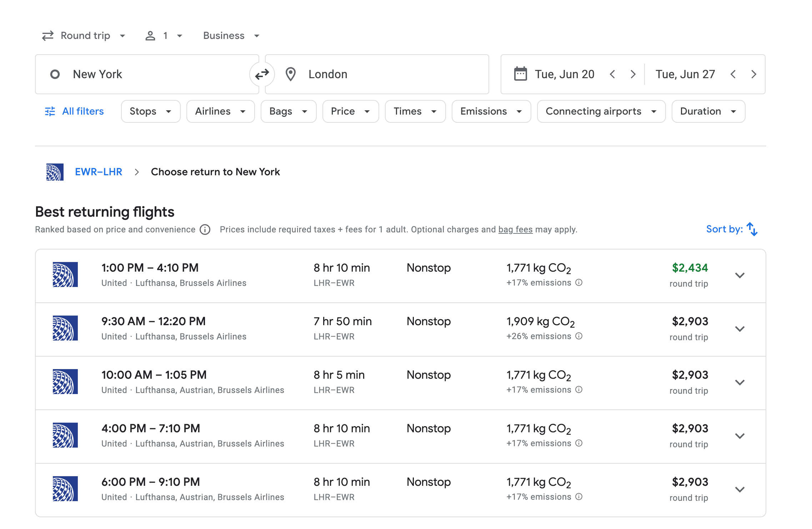
Task: Open the Connecting airports filter
Action: (601, 111)
